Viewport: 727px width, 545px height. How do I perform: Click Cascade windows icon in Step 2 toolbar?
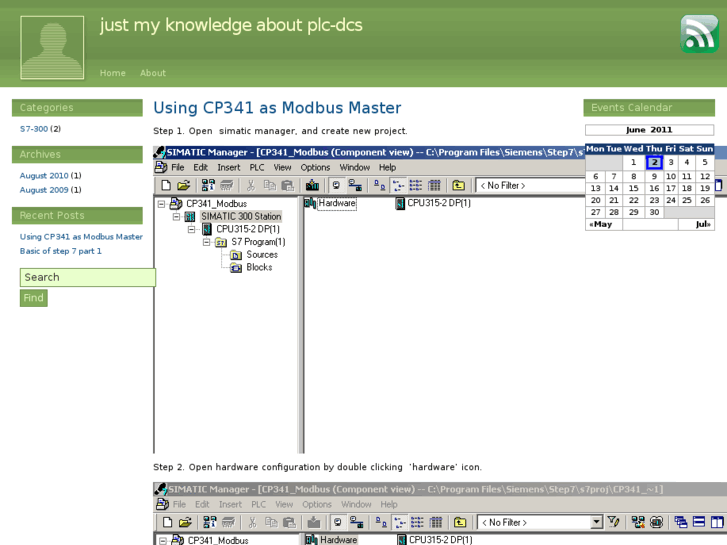(681, 522)
